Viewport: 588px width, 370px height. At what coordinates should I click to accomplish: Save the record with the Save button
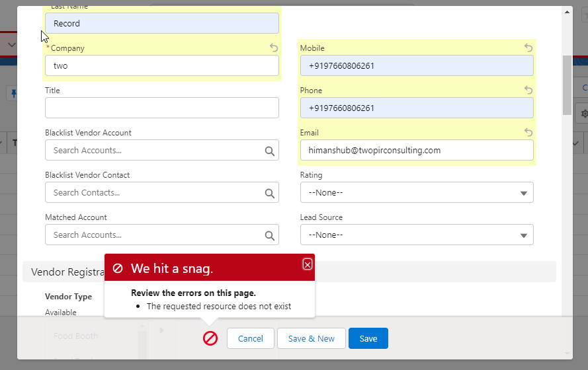coord(368,338)
